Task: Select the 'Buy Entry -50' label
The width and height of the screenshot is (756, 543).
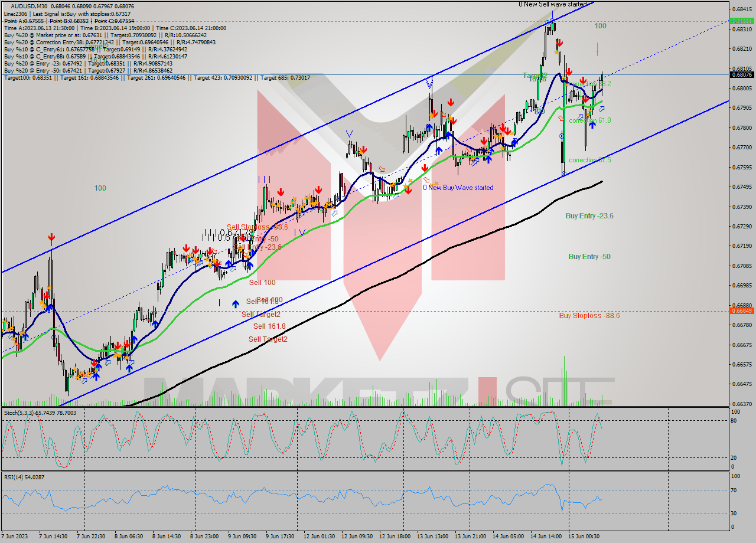Action: point(589,257)
